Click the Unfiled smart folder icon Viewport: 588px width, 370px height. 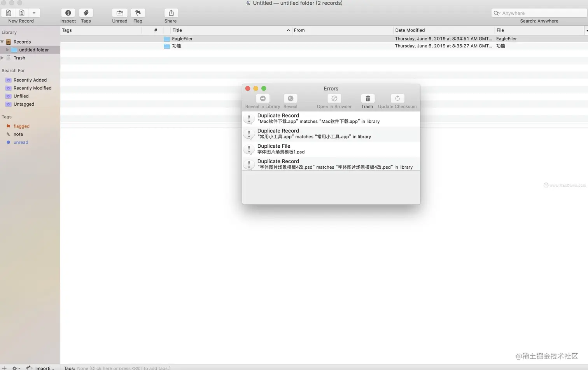pos(8,96)
